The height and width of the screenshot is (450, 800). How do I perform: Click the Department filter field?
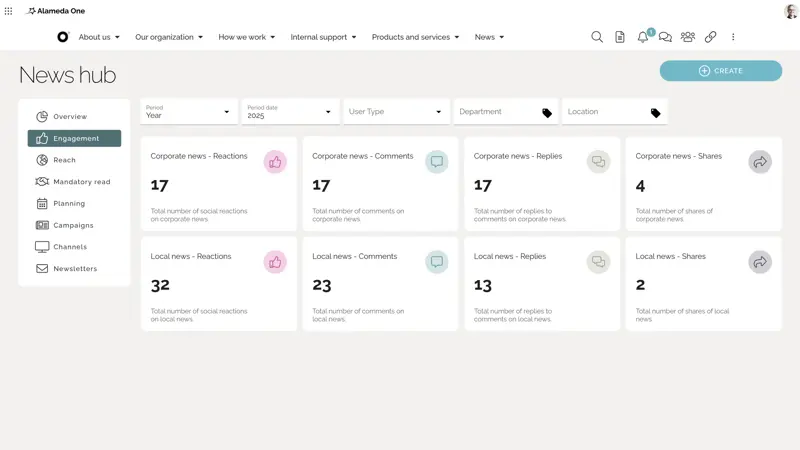506,112
